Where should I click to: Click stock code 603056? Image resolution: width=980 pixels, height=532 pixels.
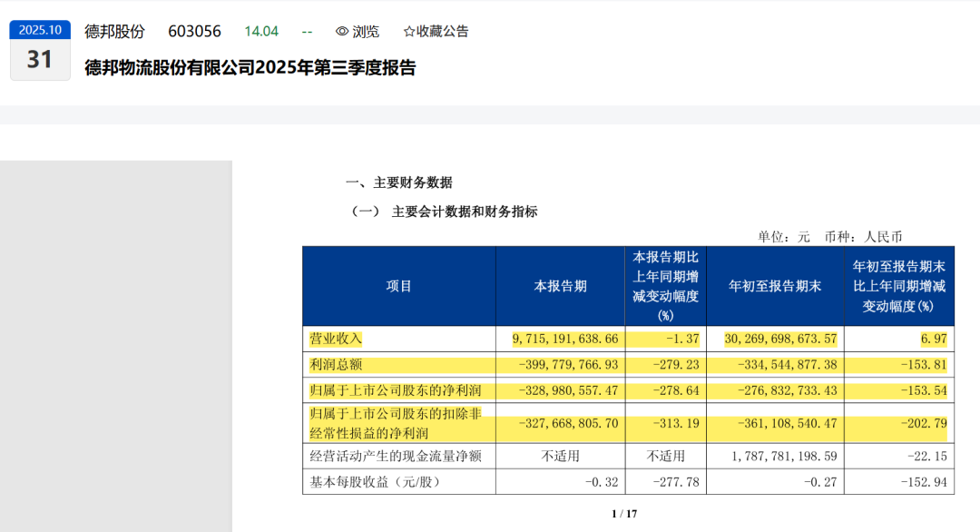coord(194,31)
